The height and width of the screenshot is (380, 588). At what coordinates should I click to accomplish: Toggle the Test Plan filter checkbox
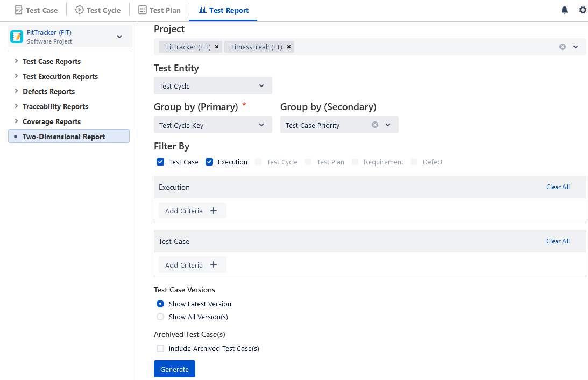pyautogui.click(x=308, y=162)
